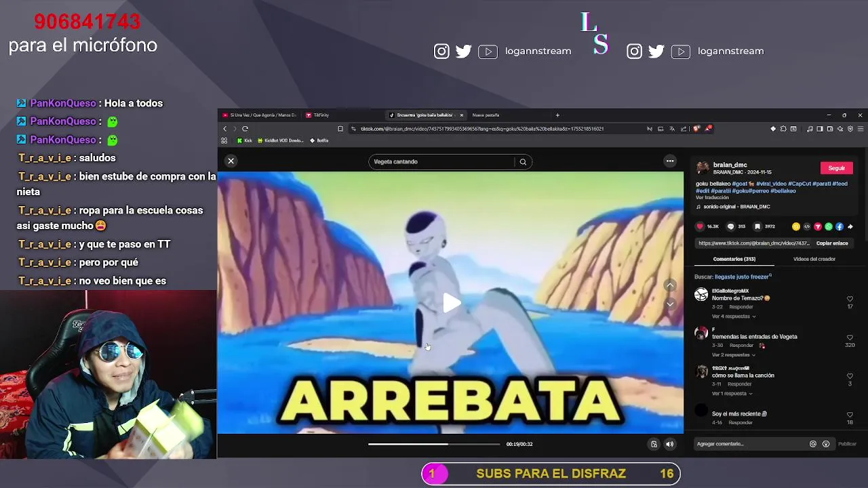This screenshot has height=488, width=868.
Task: Click the #CapCut hashtag in the description
Action: coord(800,184)
